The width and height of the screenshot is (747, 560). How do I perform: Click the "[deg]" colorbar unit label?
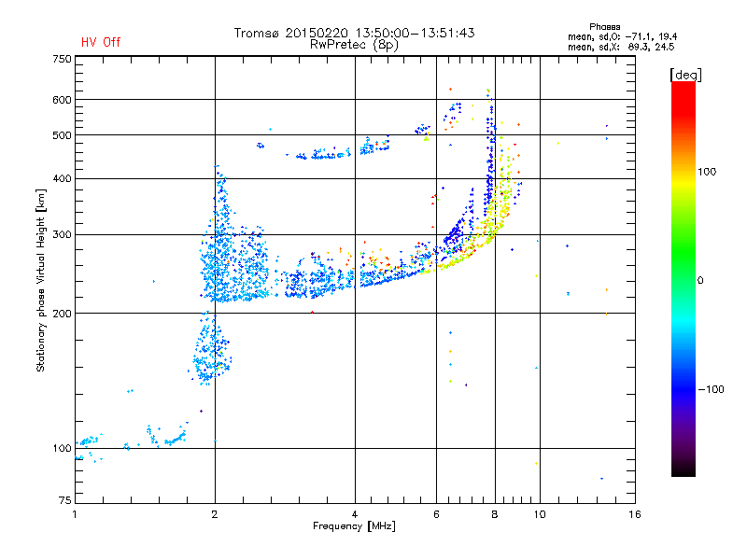point(685,75)
